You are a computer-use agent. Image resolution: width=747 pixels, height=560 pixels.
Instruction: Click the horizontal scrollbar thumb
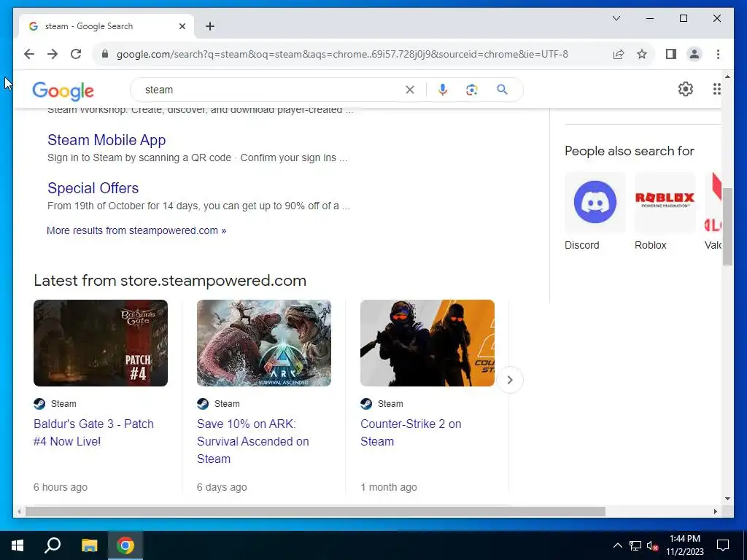(x=315, y=511)
